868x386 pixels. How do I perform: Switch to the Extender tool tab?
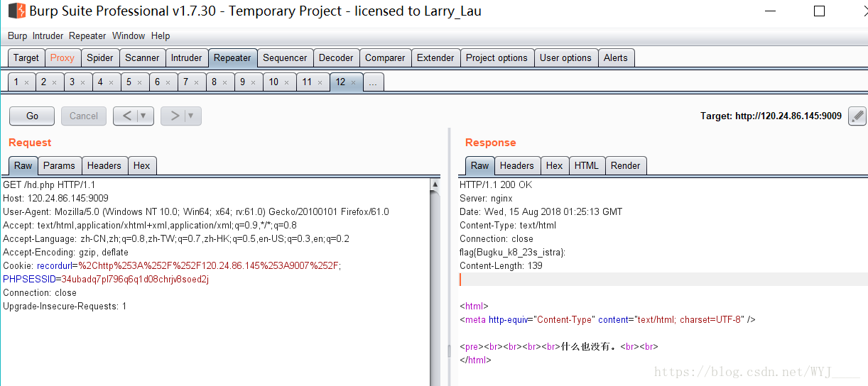[x=435, y=57]
